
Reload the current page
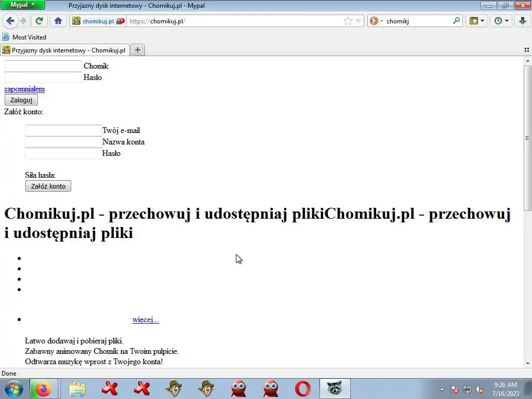(x=39, y=21)
